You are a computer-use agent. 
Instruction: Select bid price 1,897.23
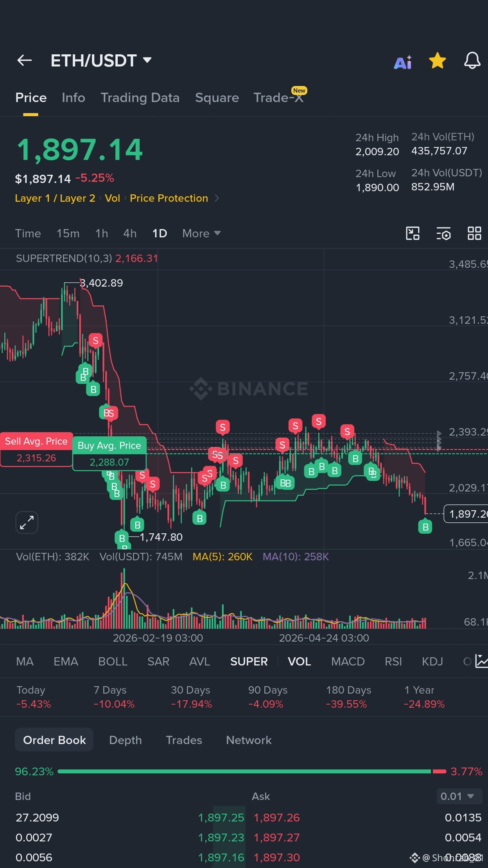click(221, 838)
